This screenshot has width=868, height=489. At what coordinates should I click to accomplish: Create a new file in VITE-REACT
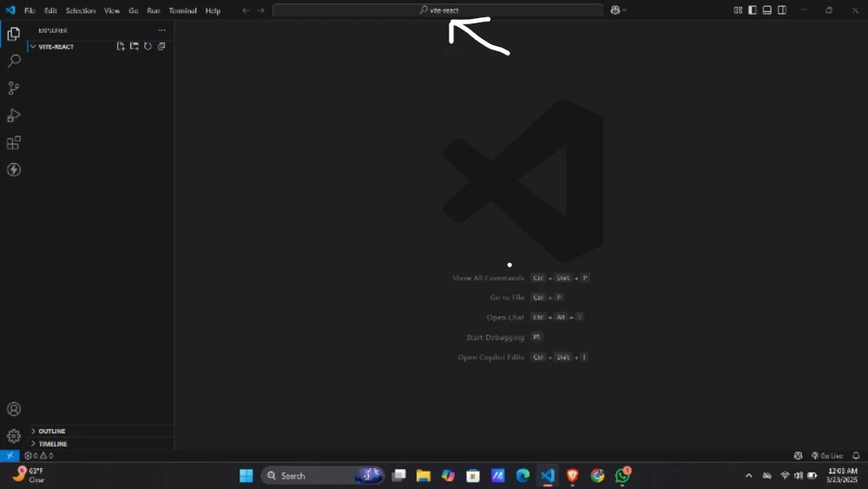click(x=121, y=47)
